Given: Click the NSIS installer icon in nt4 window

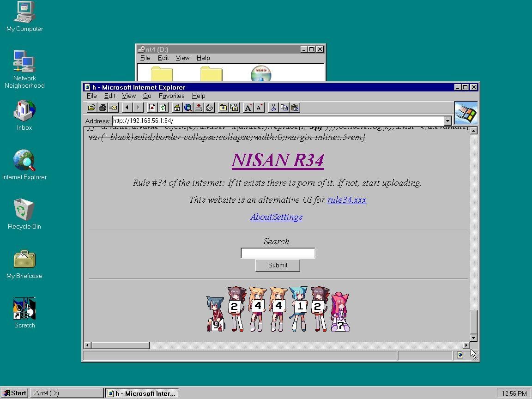Looking at the screenshot, I should [261, 73].
